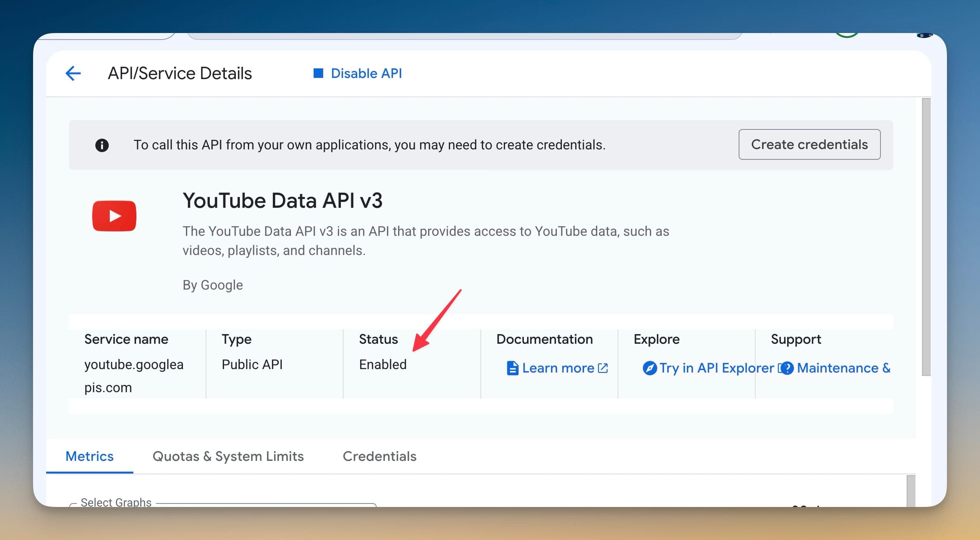This screenshot has height=540, width=980.
Task: Click the YouTube Data API v3 title
Action: pyautogui.click(x=282, y=200)
